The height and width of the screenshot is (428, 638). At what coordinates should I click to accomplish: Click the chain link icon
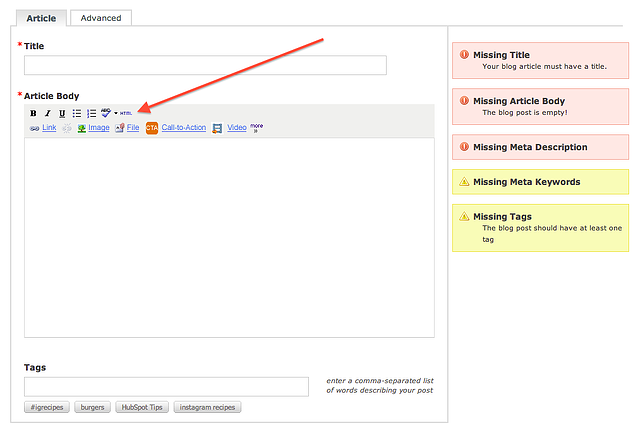(x=34, y=128)
